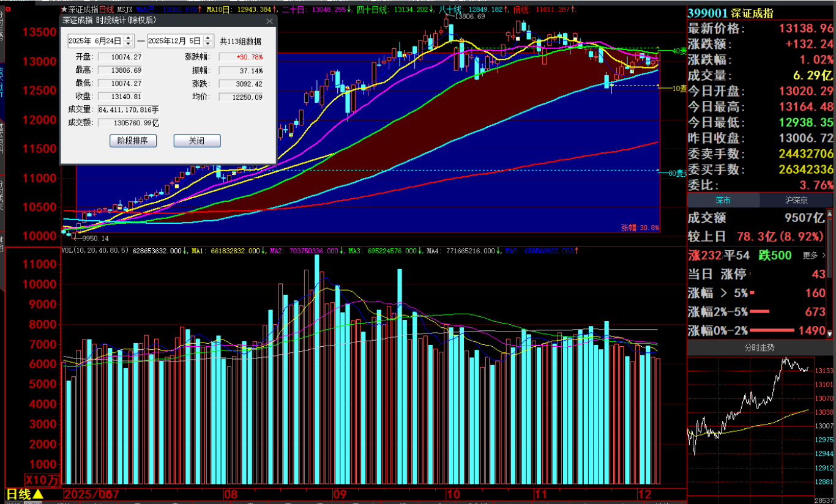Open the 更多 link for market breadth
The height and width of the screenshot is (504, 836).
click(810, 256)
